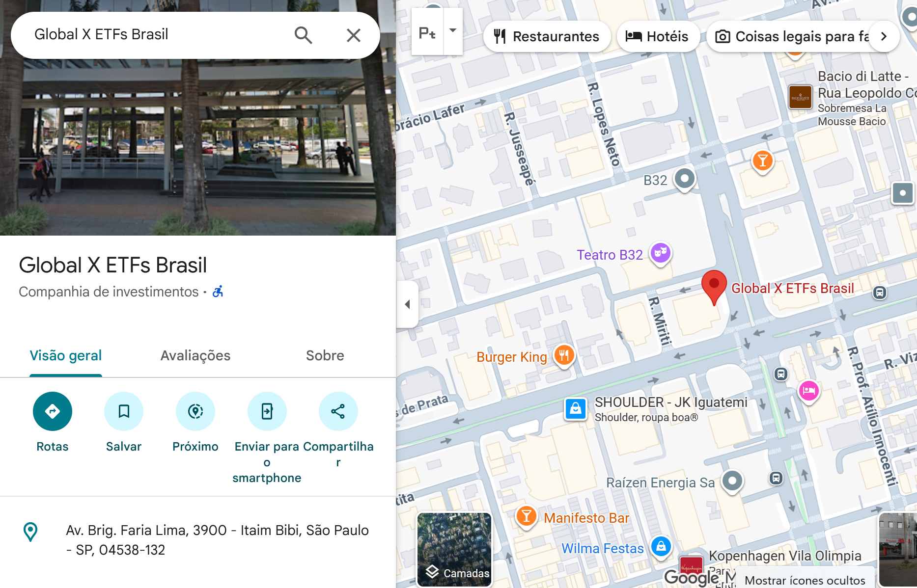This screenshot has width=917, height=588.
Task: Click the Próximo nearby icon
Action: (195, 411)
